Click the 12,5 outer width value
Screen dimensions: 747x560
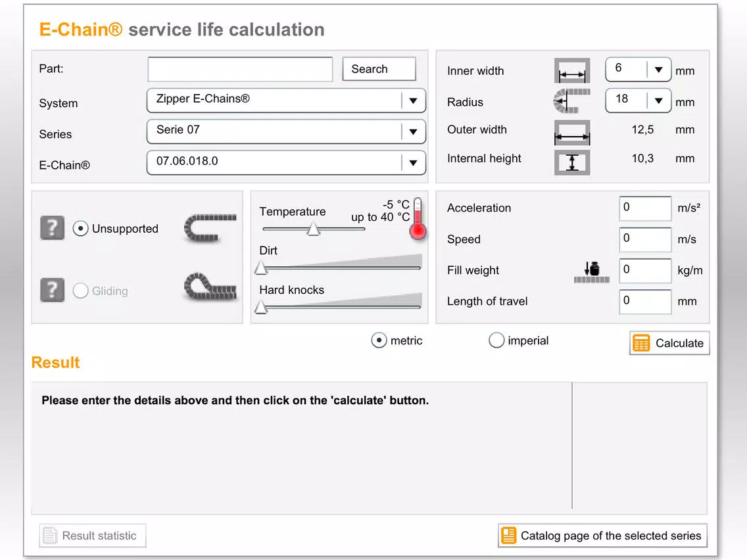[642, 129]
